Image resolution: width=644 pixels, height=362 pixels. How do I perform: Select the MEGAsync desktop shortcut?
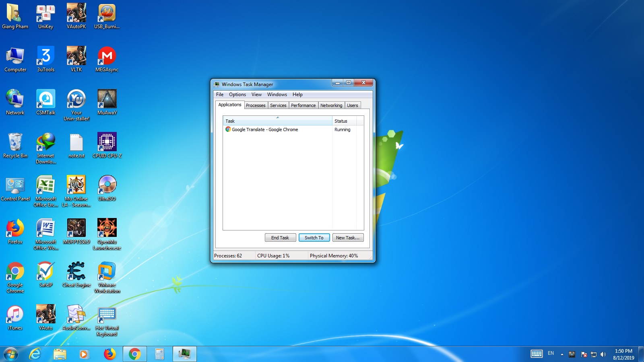coord(107,56)
